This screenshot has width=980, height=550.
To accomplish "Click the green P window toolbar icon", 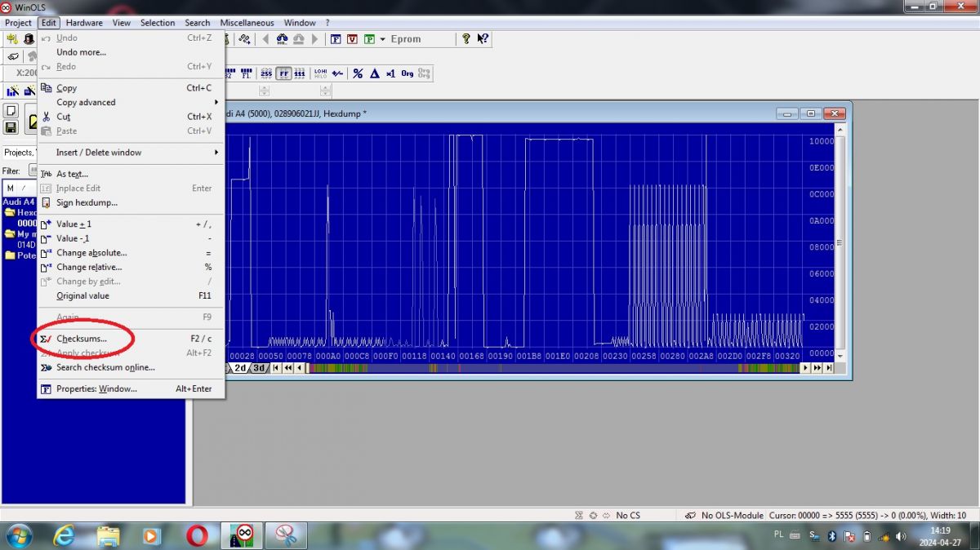I will (369, 39).
